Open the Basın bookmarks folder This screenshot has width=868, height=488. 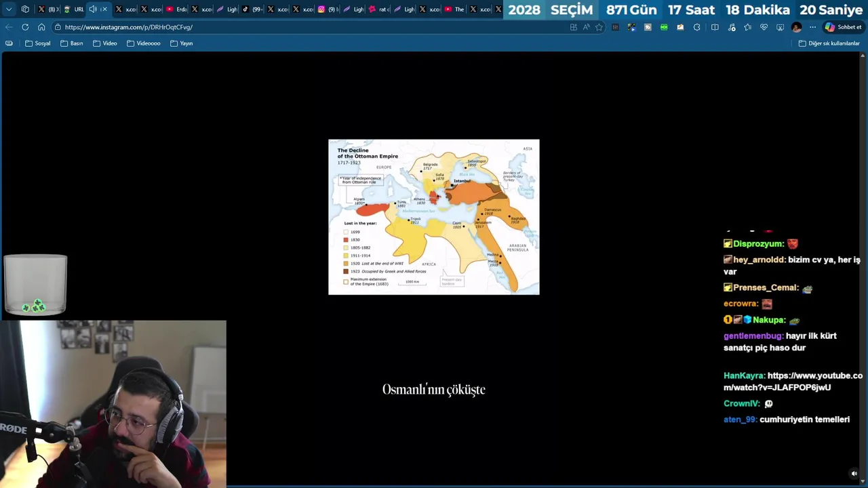tap(72, 43)
